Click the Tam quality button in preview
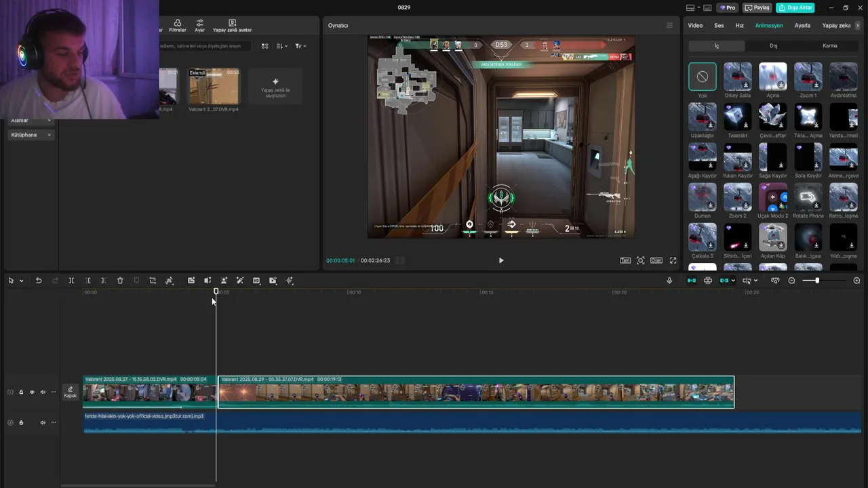The image size is (868, 488). [625, 260]
